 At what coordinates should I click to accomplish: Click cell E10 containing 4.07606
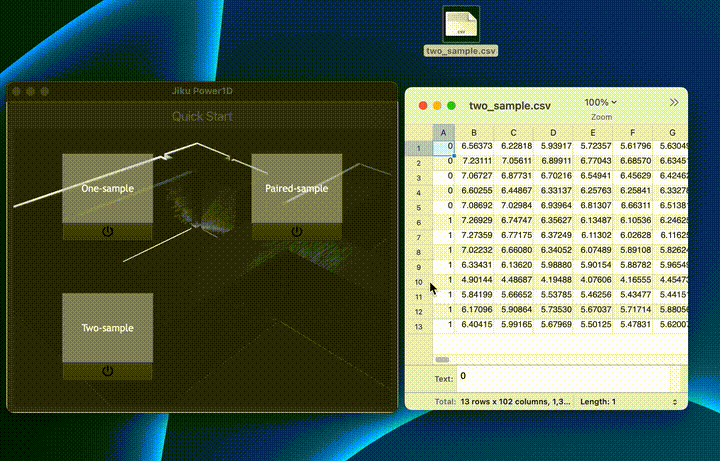click(594, 281)
